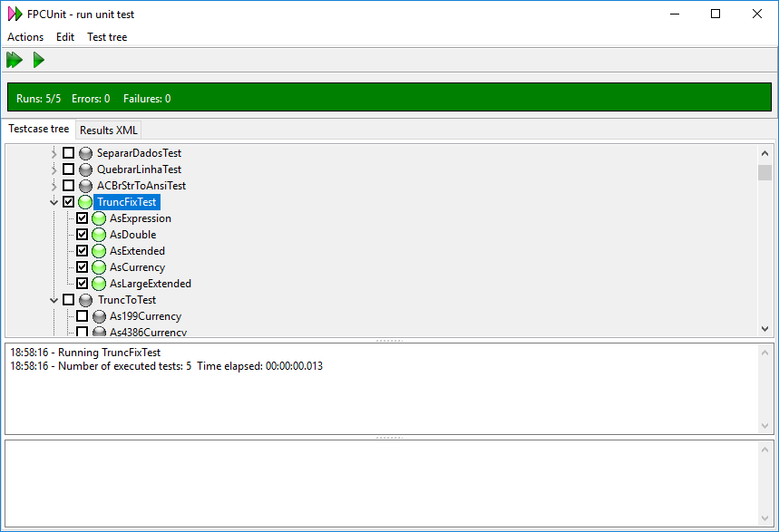Click green status ball of AsLargeExtended
The height and width of the screenshot is (532, 779).
coord(99,284)
